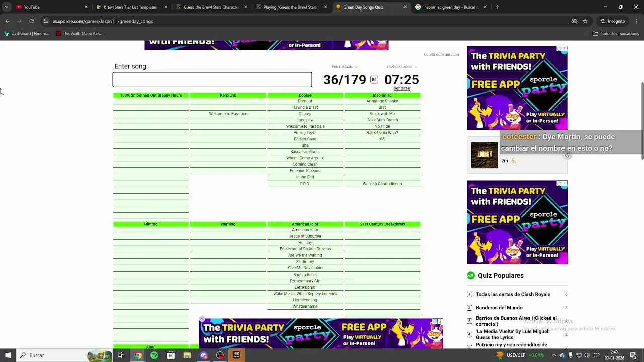Click upper Trivia Party sidebar ad
This screenshot has width=644, height=362.
coord(517,88)
